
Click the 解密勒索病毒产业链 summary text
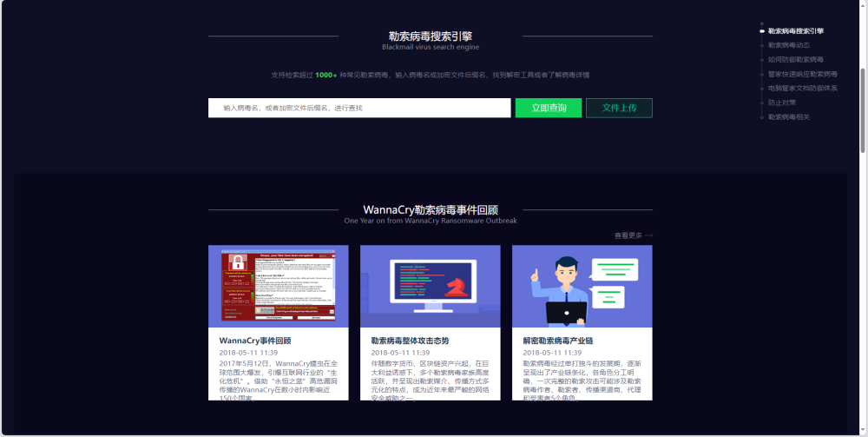pos(582,381)
